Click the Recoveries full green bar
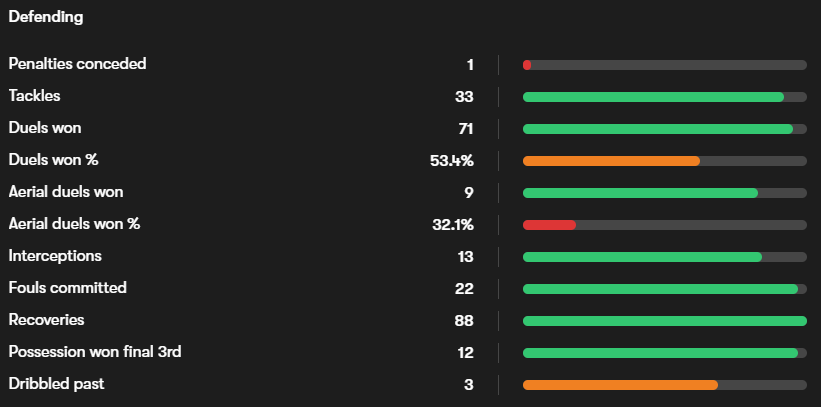This screenshot has height=407, width=821. 664,321
